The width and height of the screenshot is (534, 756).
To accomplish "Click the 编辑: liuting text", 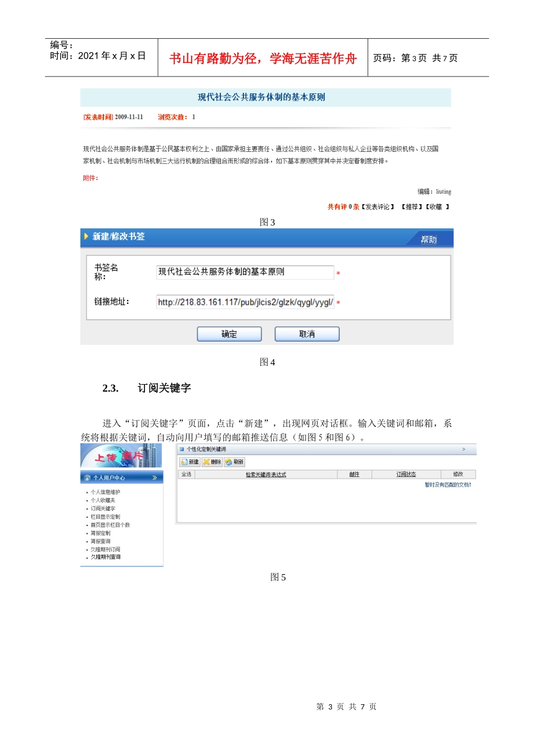I will click(x=435, y=192).
